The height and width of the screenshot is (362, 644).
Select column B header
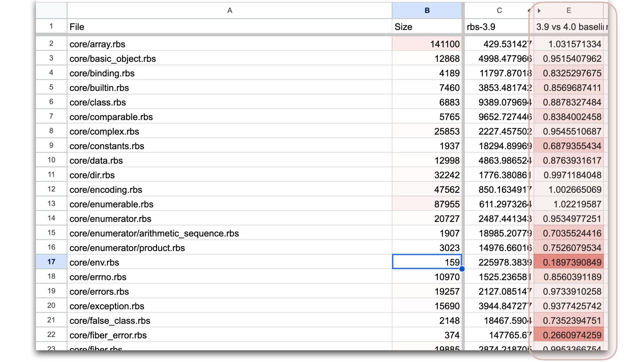(x=427, y=11)
